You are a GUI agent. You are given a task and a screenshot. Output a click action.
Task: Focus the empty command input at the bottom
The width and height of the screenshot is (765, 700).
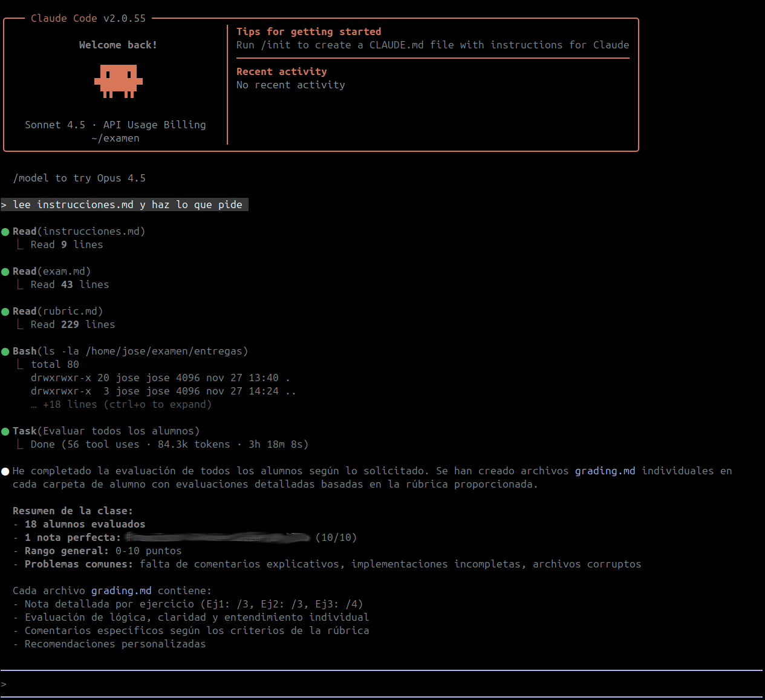[381, 684]
